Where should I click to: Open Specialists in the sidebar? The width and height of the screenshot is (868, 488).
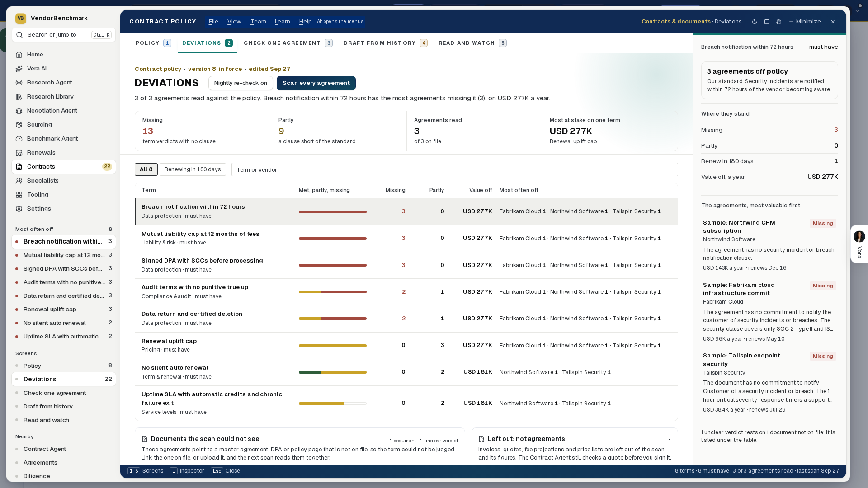click(x=63, y=181)
